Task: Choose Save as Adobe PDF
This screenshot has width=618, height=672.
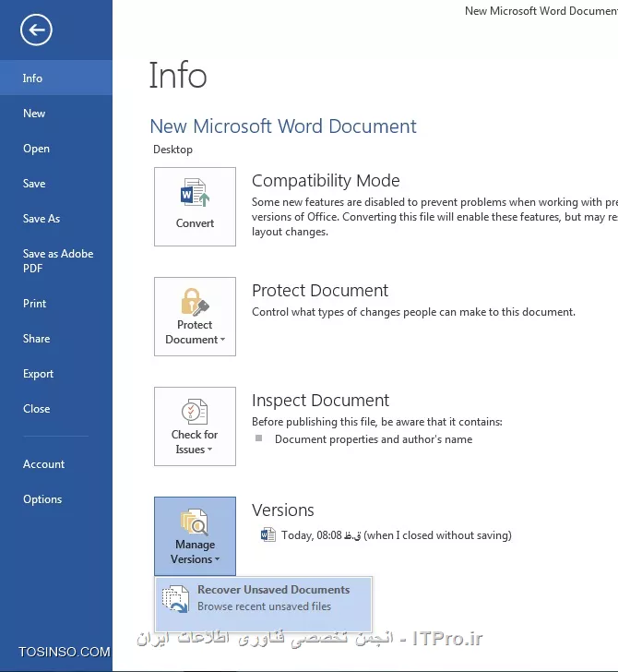Action: (56, 260)
